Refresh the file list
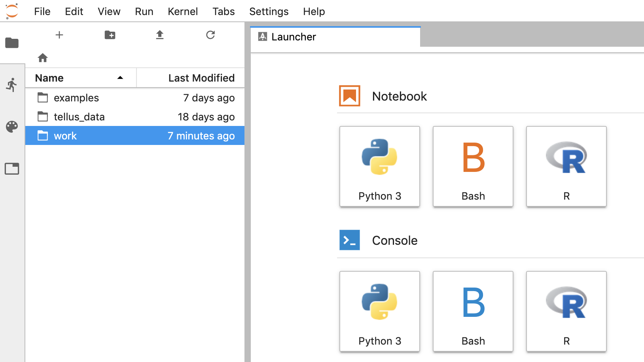Viewport: 644px width, 362px height. [x=210, y=35]
